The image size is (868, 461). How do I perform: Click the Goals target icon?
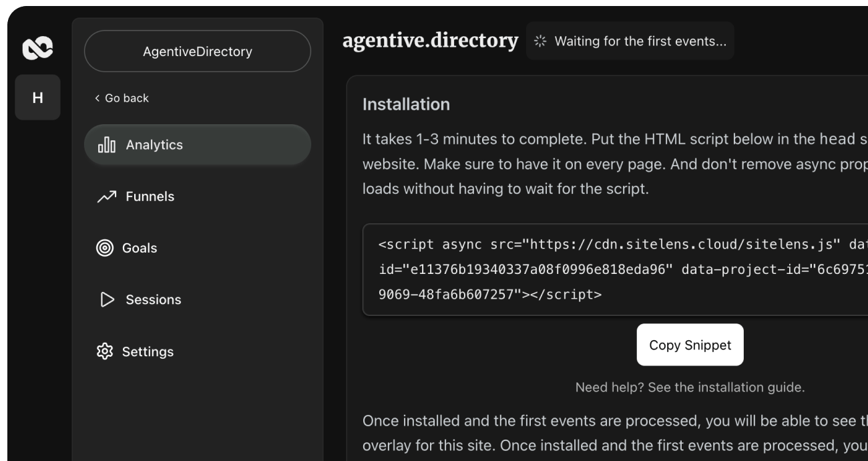105,248
